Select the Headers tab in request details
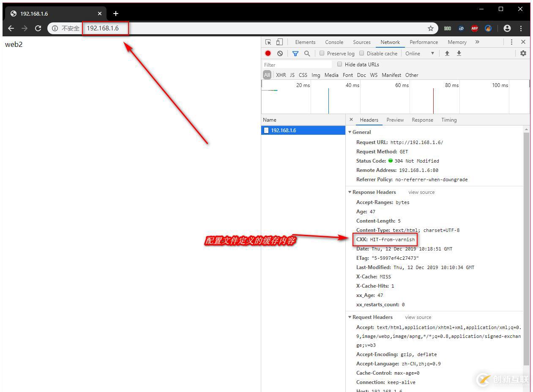The width and height of the screenshot is (533, 392). tap(369, 120)
